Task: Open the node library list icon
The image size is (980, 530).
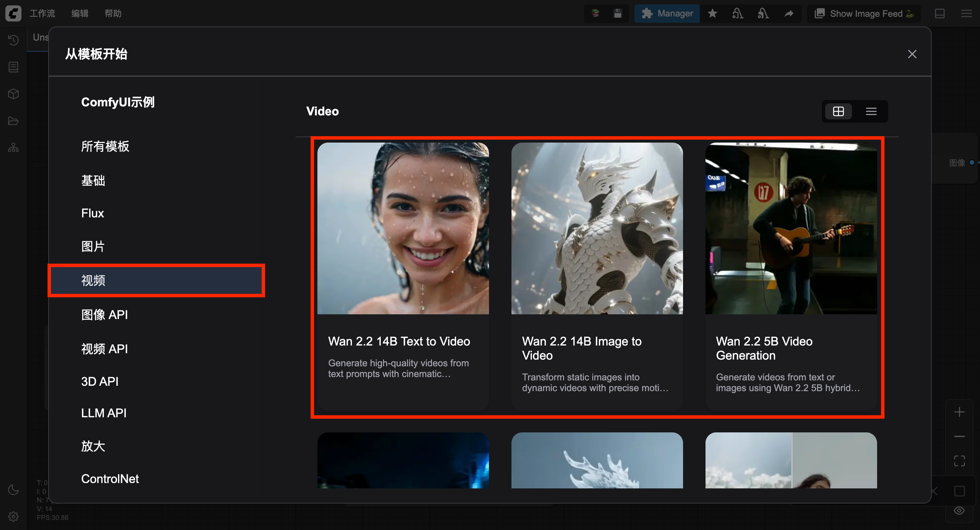Action: (13, 67)
